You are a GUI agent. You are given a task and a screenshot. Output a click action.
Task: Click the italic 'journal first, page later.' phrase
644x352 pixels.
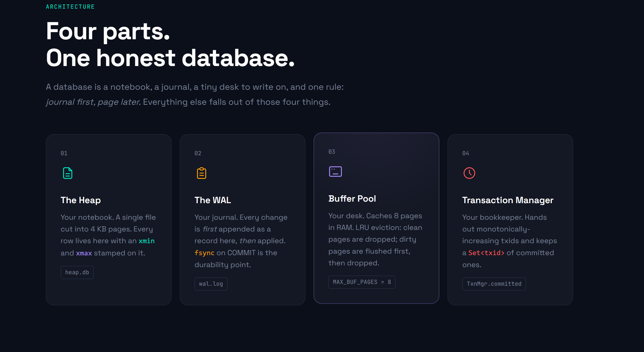pos(93,102)
